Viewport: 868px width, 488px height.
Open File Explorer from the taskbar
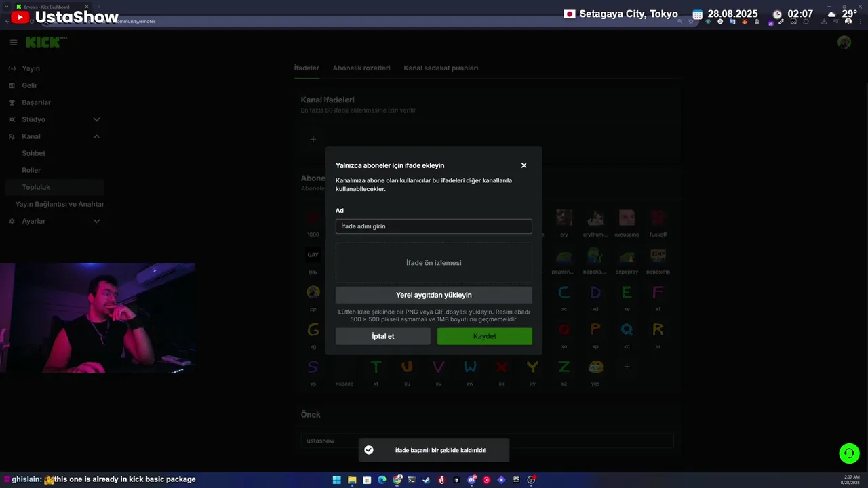pos(352,480)
